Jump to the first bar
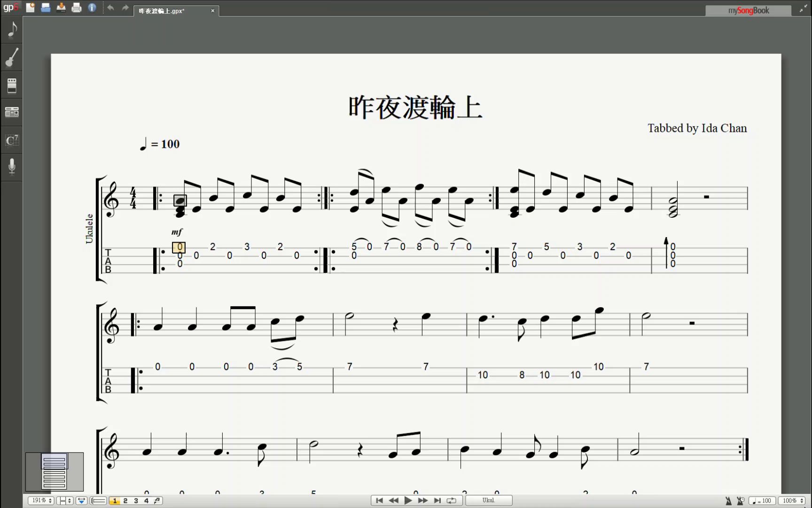Screen dimensions: 812x508 [x=379, y=500]
